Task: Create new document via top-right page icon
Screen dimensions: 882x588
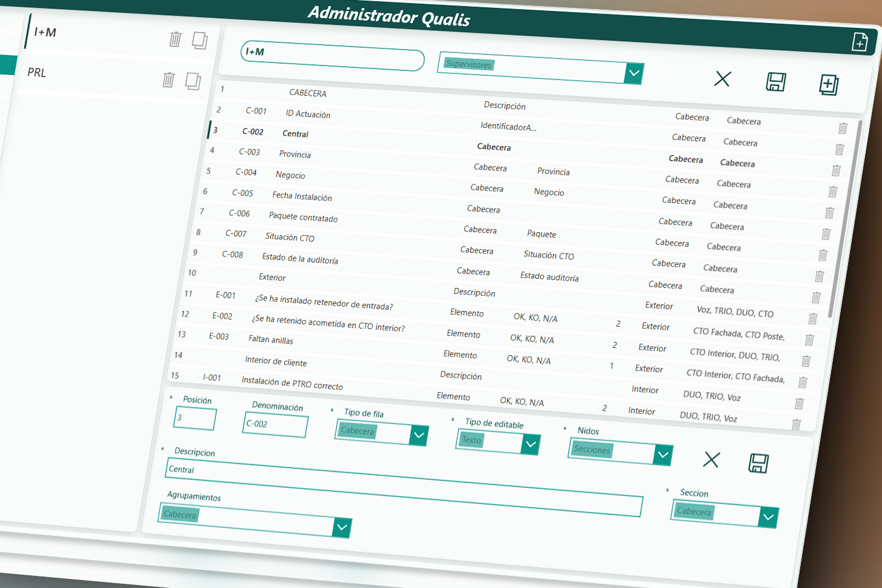Action: tap(860, 42)
